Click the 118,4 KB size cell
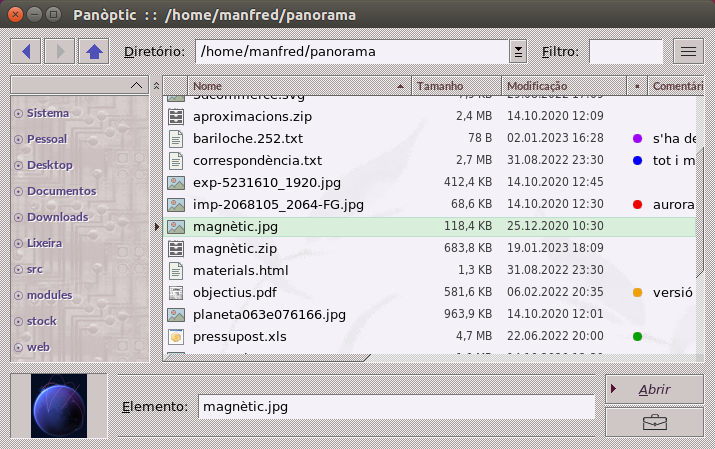The height and width of the screenshot is (449, 715). (468, 227)
